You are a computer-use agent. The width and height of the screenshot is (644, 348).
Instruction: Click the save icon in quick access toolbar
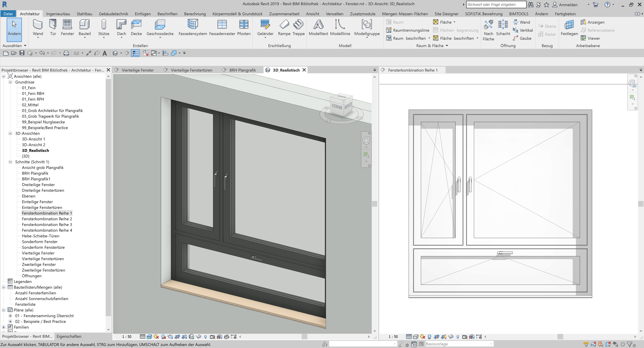(22, 53)
